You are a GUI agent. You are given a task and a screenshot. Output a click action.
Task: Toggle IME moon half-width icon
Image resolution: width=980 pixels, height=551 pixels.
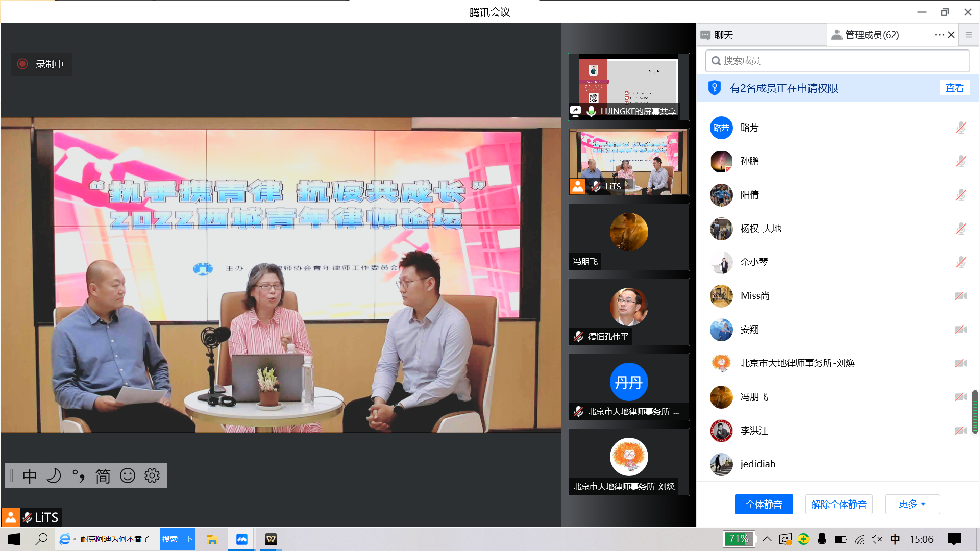[54, 475]
